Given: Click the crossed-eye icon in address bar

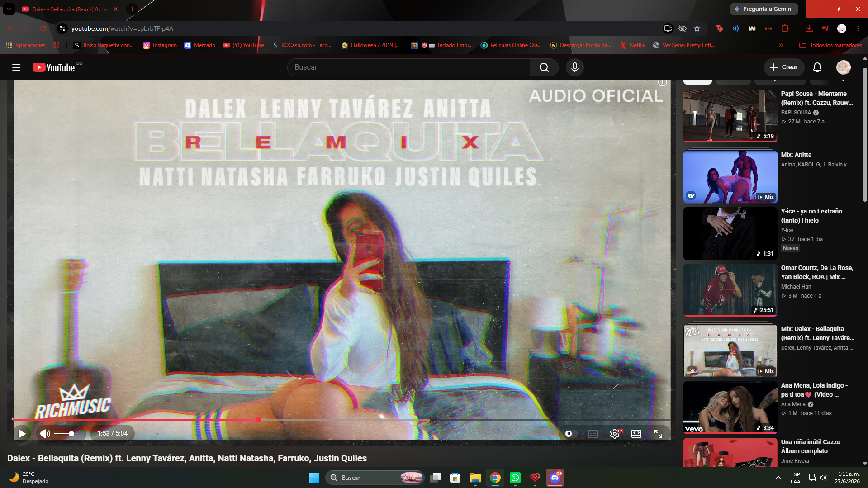Looking at the screenshot, I should pyautogui.click(x=683, y=28).
